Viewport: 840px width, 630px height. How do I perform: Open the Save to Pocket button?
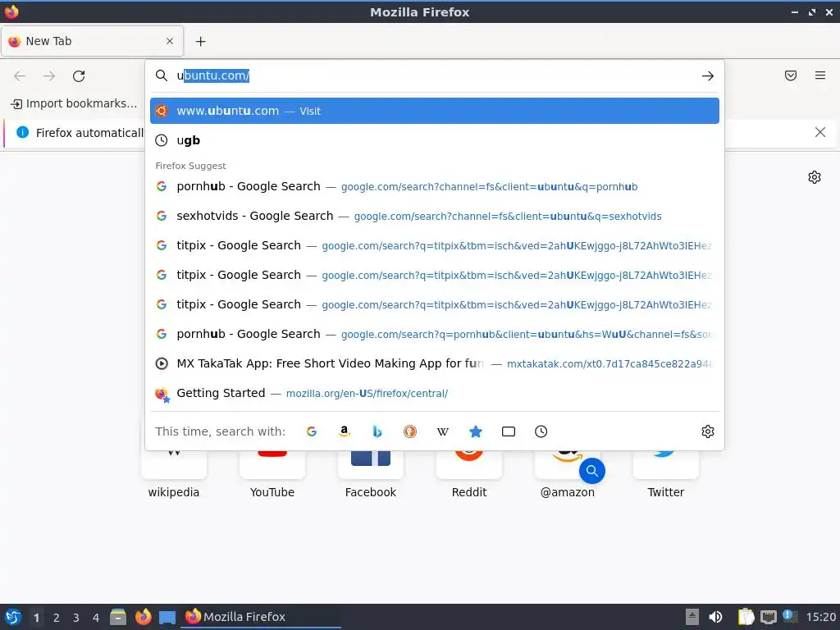pyautogui.click(x=791, y=75)
